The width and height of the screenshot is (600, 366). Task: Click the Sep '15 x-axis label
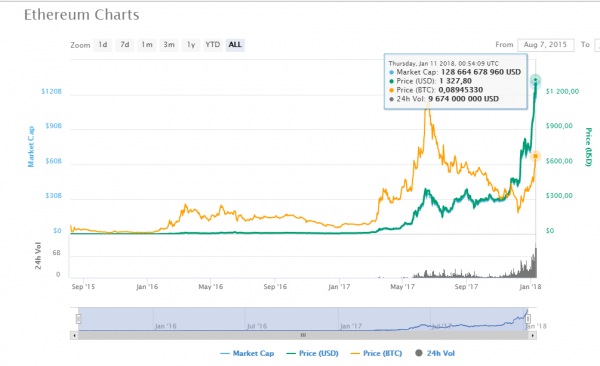tap(83, 286)
